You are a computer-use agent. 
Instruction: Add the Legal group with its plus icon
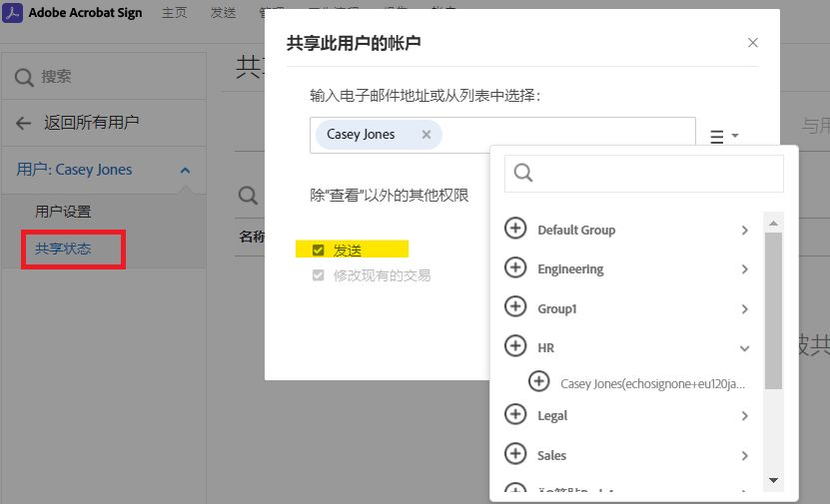(x=515, y=414)
